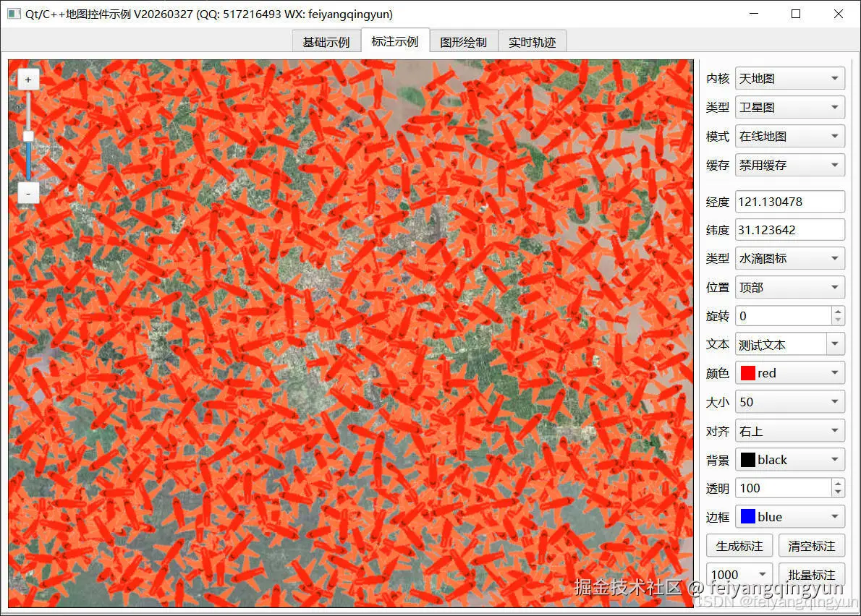Viewport: 861px width, 616px height.
Task: Open the 模式 dropdown showing 在线地图
Action: [789, 136]
